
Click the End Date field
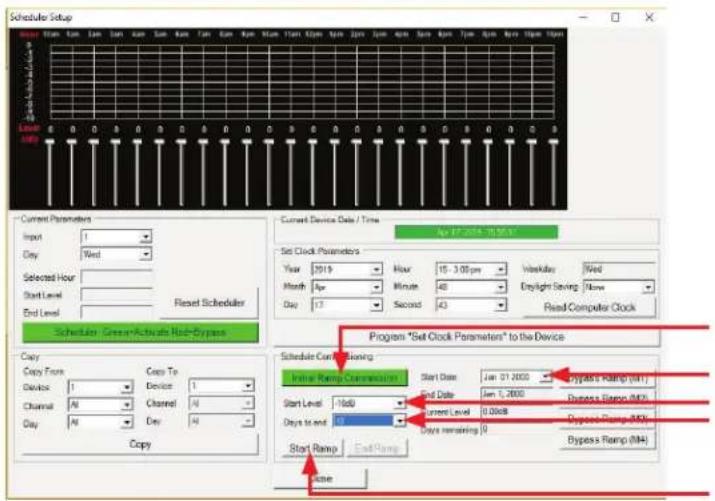coord(518,394)
